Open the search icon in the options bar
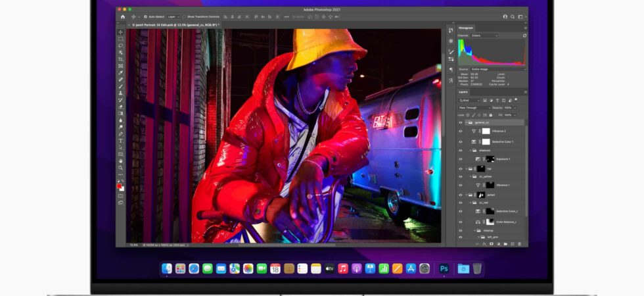Image resolution: width=644 pixels, height=296 pixels. [x=513, y=17]
